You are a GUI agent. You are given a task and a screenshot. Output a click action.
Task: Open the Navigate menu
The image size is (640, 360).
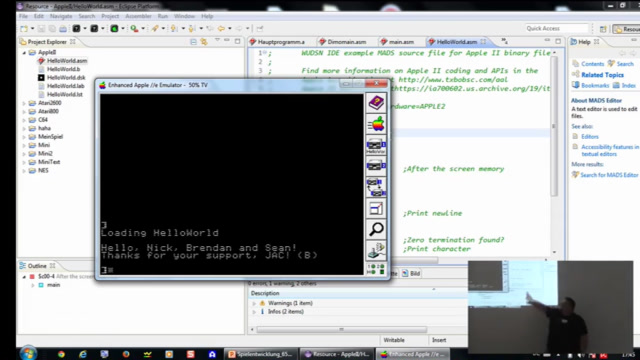[61, 16]
